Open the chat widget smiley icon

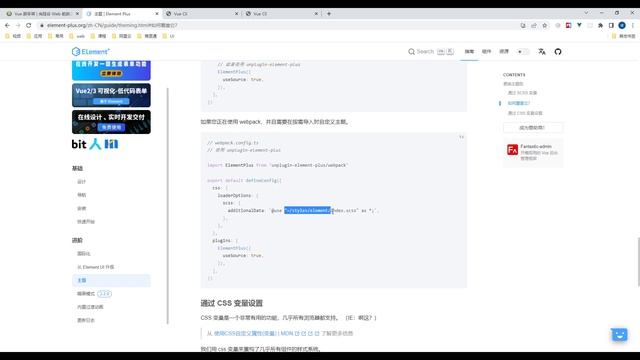tap(619, 335)
